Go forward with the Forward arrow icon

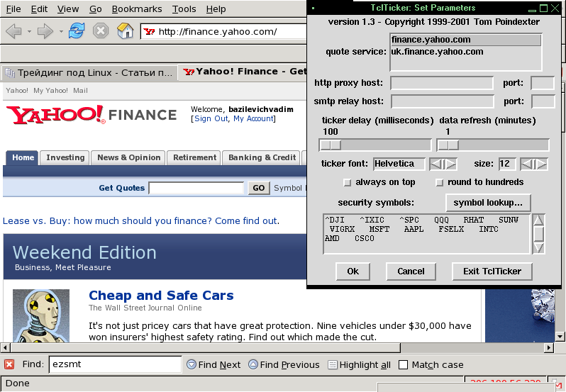[45, 31]
